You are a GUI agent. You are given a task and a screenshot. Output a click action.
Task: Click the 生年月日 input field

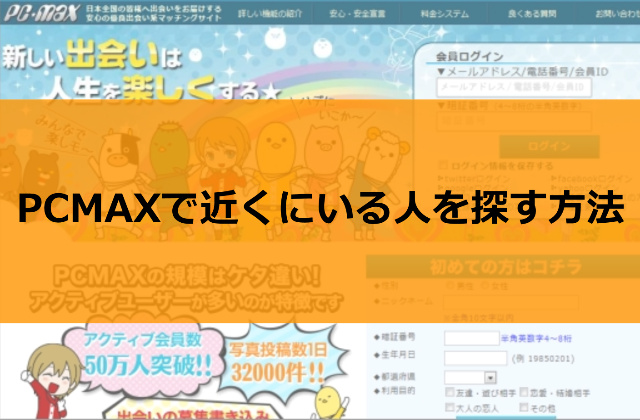click(x=476, y=358)
